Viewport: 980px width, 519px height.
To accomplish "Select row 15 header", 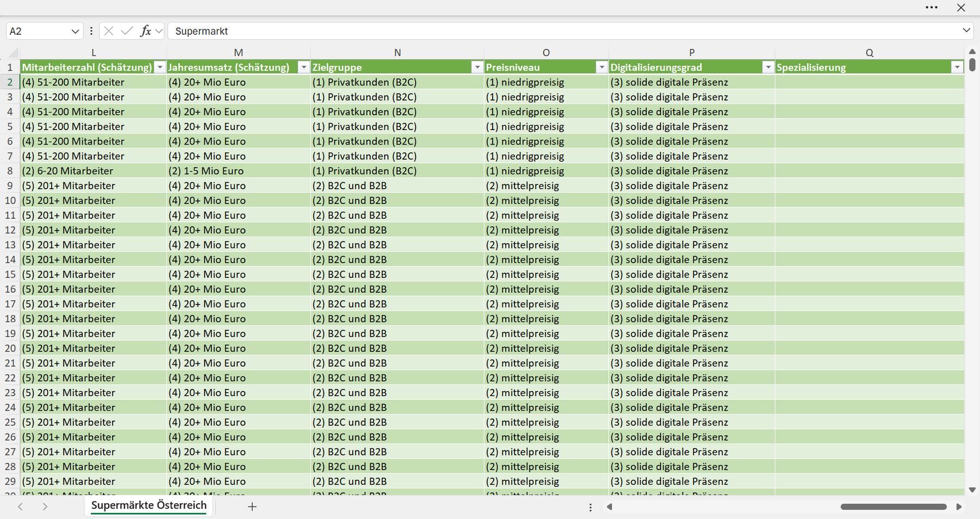I will pos(10,274).
